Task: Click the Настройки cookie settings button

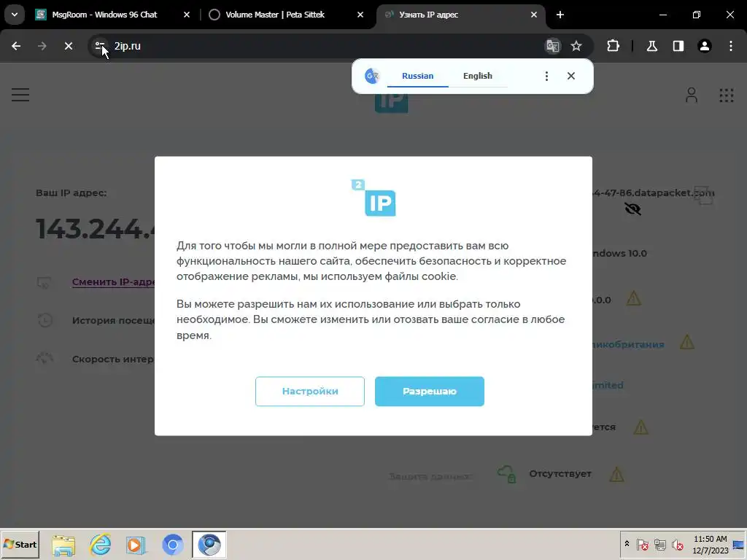Action: 309,392
